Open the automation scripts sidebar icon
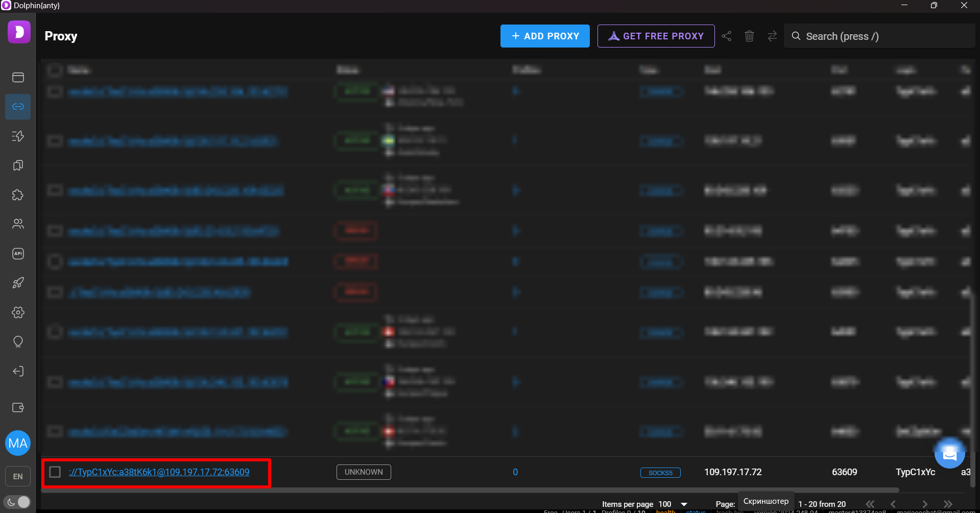Image resolution: width=980 pixels, height=513 pixels. pos(18,136)
